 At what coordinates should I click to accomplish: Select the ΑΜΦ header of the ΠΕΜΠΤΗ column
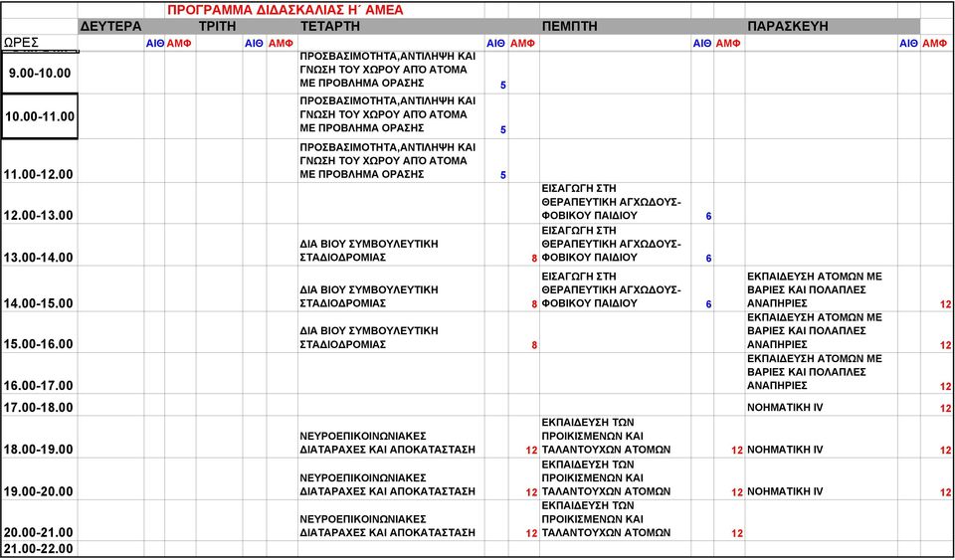point(728,43)
